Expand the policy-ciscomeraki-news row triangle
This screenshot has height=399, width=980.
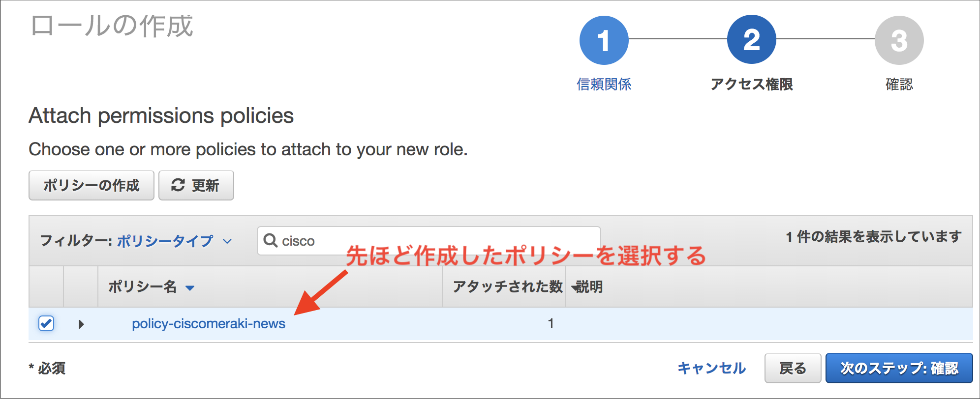[x=81, y=324]
